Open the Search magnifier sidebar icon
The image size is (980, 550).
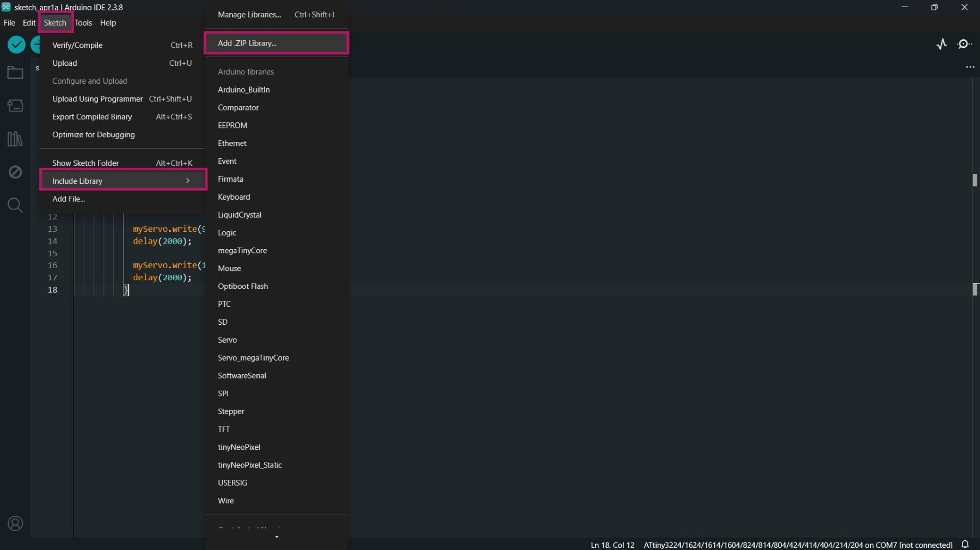(15, 205)
